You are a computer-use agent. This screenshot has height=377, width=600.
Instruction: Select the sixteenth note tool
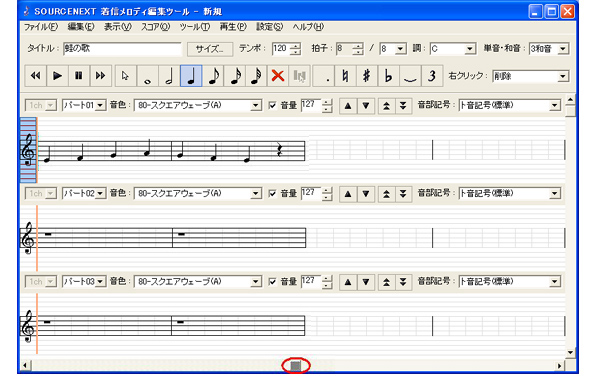pyautogui.click(x=235, y=76)
